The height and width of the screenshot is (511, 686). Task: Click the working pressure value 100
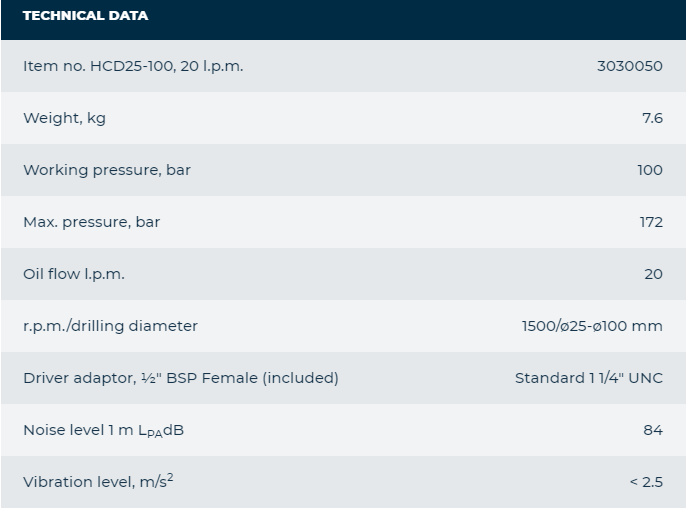pyautogui.click(x=649, y=170)
